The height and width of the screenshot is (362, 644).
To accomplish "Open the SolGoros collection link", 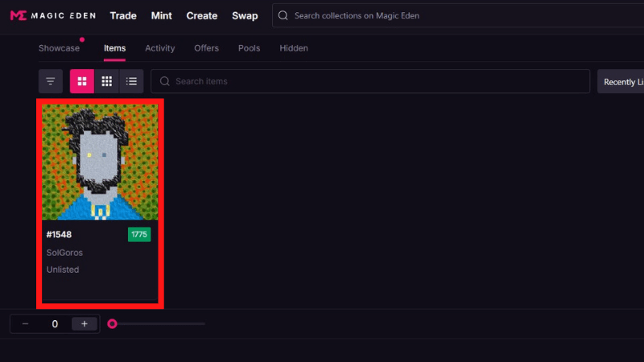I will (64, 253).
